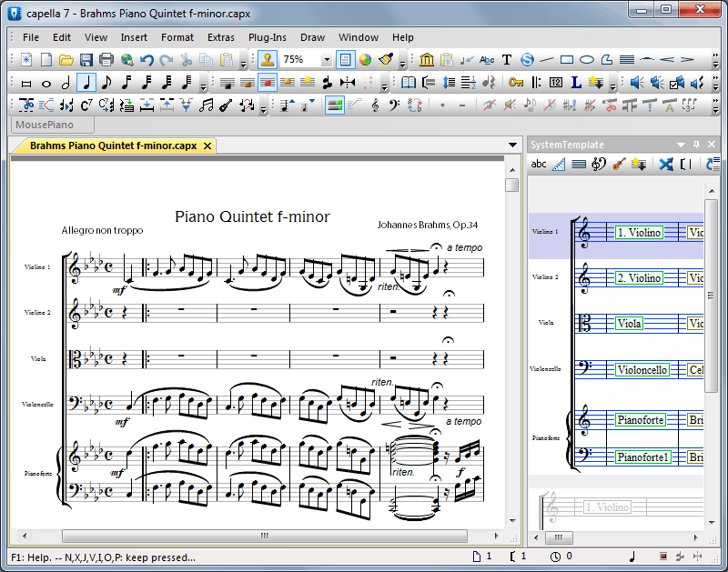Click the repeat barline icon

[x=536, y=83]
